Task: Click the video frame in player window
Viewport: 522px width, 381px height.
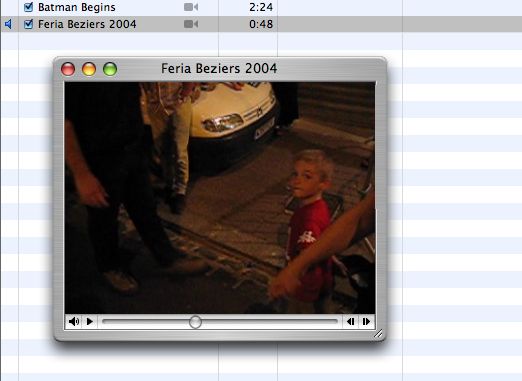Action: 220,198
